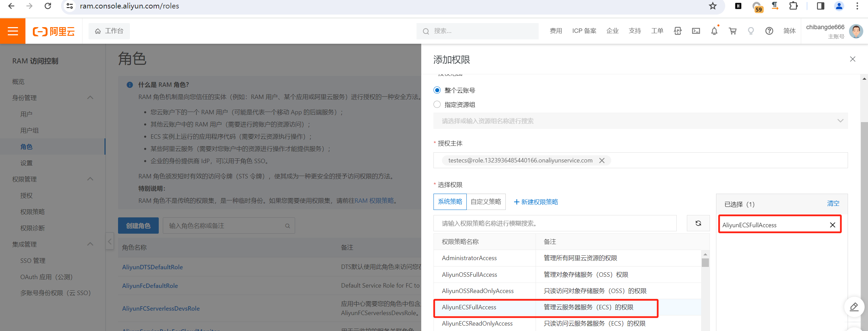
Task: Open the site info icon in address bar
Action: (70, 6)
